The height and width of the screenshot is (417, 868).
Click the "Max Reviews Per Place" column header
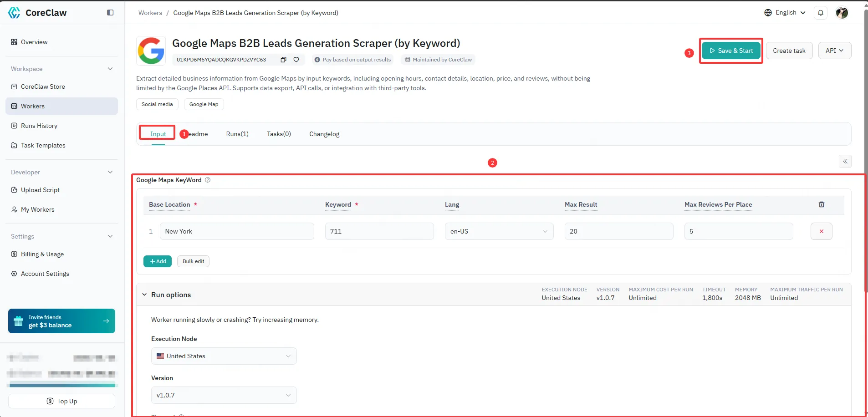[718, 204]
